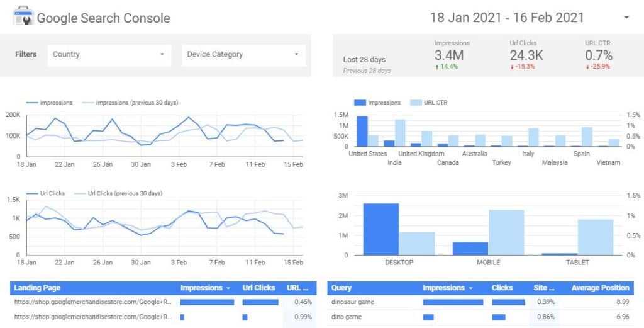Screen dimensions: 644x328
Task: Click the Query column header
Action: click(x=341, y=288)
